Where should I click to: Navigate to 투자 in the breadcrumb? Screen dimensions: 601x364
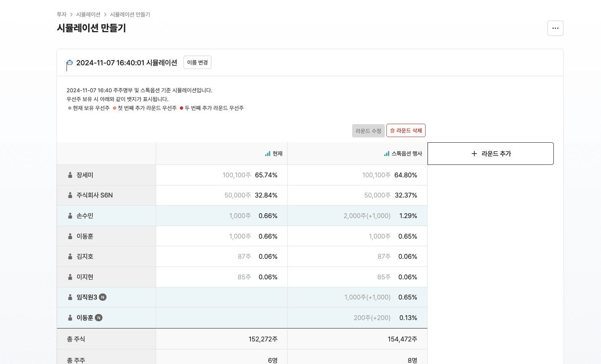tap(61, 14)
